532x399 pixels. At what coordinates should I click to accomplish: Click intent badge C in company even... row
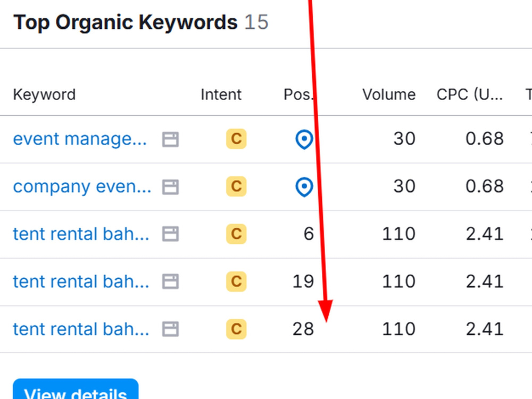click(236, 186)
